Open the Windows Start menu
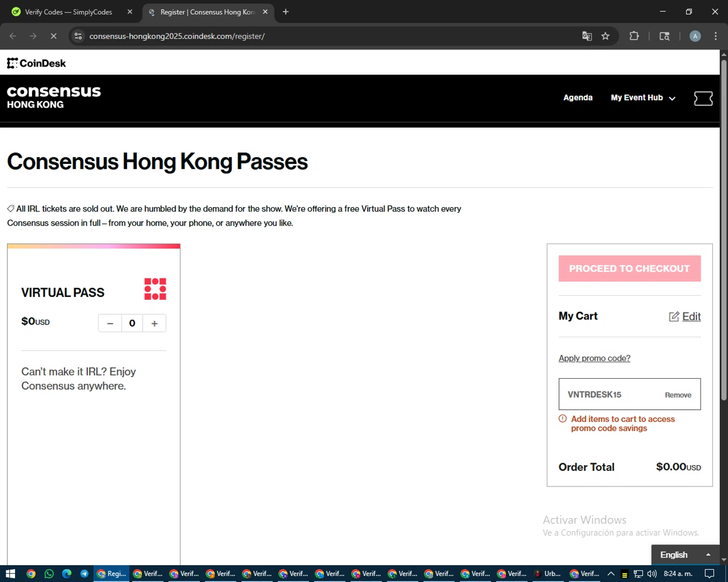The height and width of the screenshot is (582, 728). 10,574
